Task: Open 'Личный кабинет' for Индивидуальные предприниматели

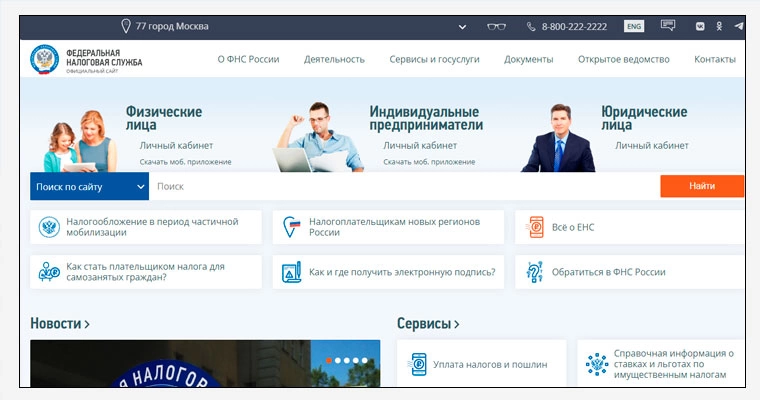Action: pos(420,145)
